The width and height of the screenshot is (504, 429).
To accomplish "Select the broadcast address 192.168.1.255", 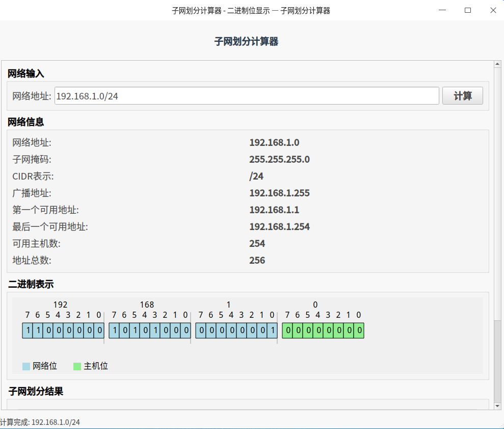I will 279,193.
